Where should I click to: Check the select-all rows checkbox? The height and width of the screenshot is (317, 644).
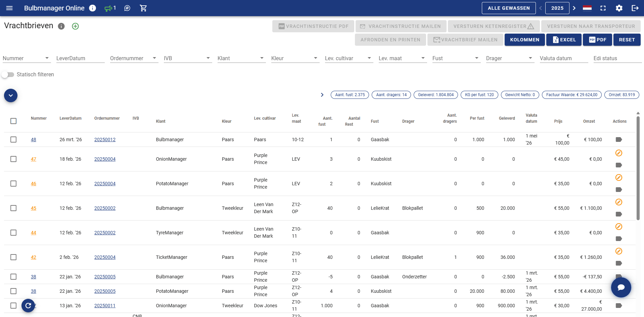pyautogui.click(x=13, y=121)
